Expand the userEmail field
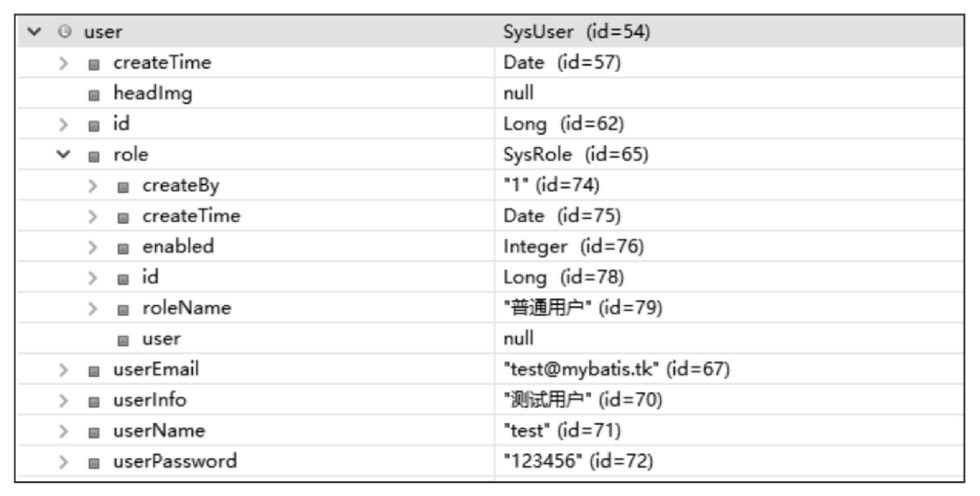The width and height of the screenshot is (980, 496). pos(63,370)
